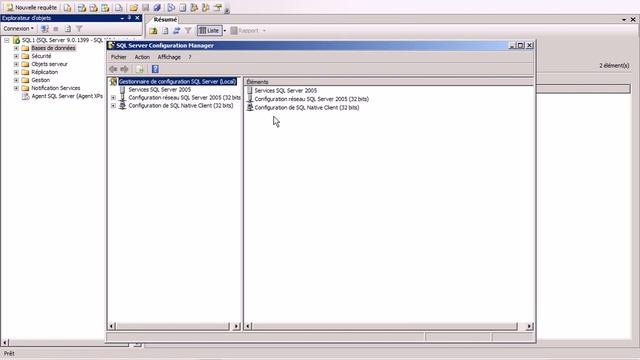Click the open file folder icon in main toolbar
The image size is (640, 360).
tap(134, 7)
